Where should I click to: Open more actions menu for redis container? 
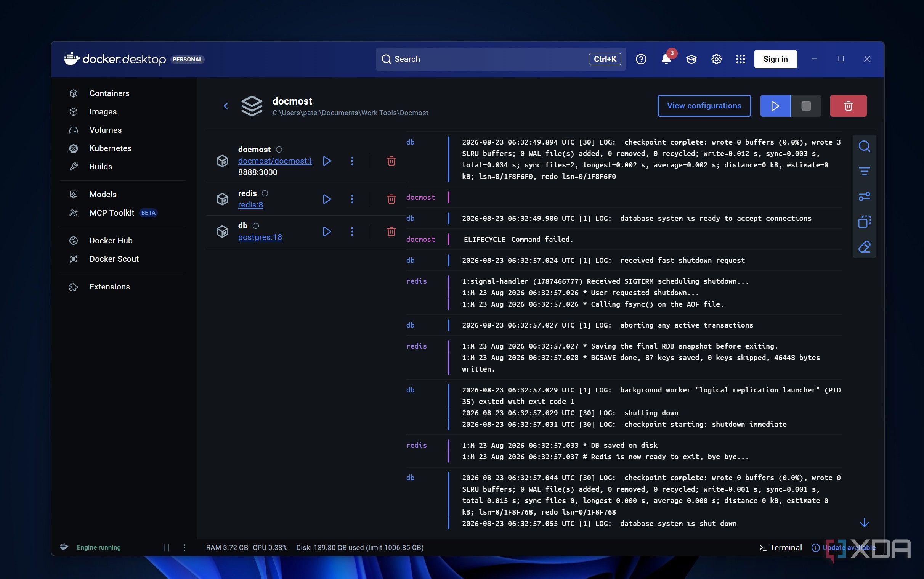click(x=352, y=199)
